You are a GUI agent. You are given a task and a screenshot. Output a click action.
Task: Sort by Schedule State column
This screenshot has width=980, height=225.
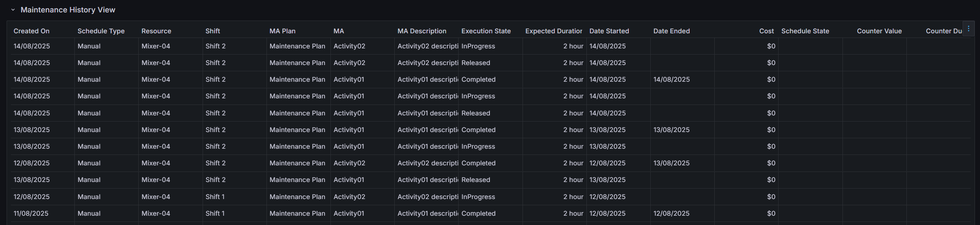click(x=805, y=31)
